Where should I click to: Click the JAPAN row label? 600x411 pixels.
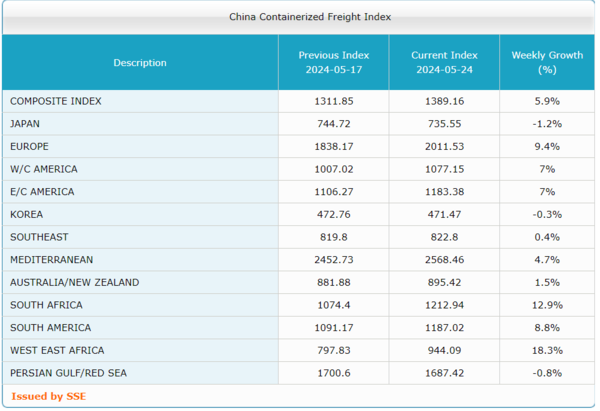point(25,124)
